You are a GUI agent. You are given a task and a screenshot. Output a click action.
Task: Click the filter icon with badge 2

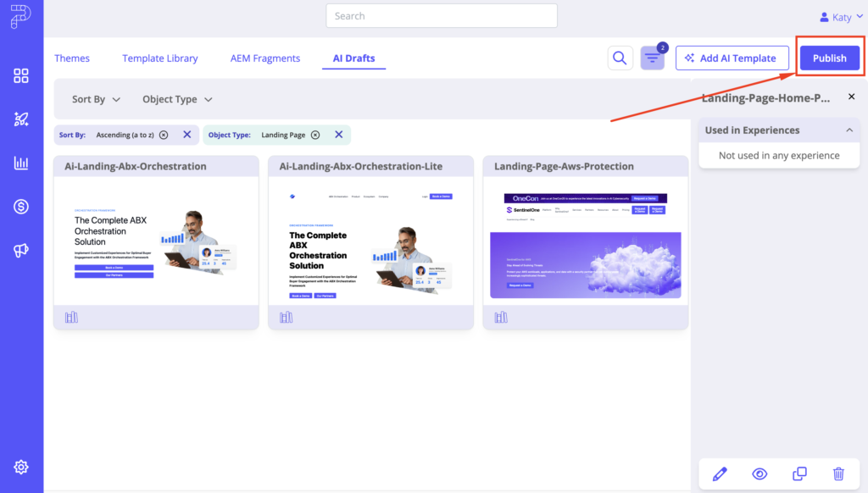pos(652,58)
